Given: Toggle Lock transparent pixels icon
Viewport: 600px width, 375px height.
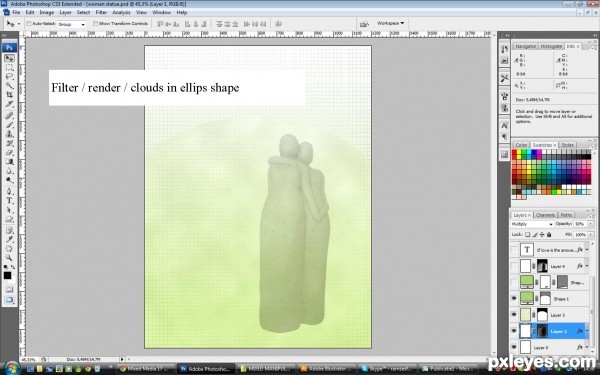Looking at the screenshot, I should tap(528, 235).
